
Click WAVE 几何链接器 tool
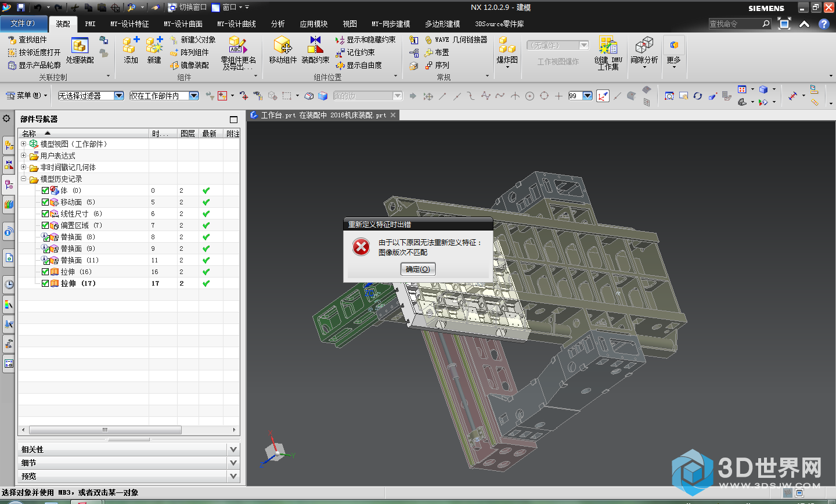tap(456, 39)
